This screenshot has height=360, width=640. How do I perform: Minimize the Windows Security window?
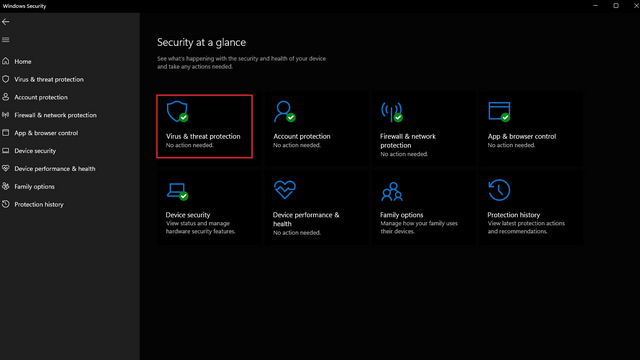[595, 6]
